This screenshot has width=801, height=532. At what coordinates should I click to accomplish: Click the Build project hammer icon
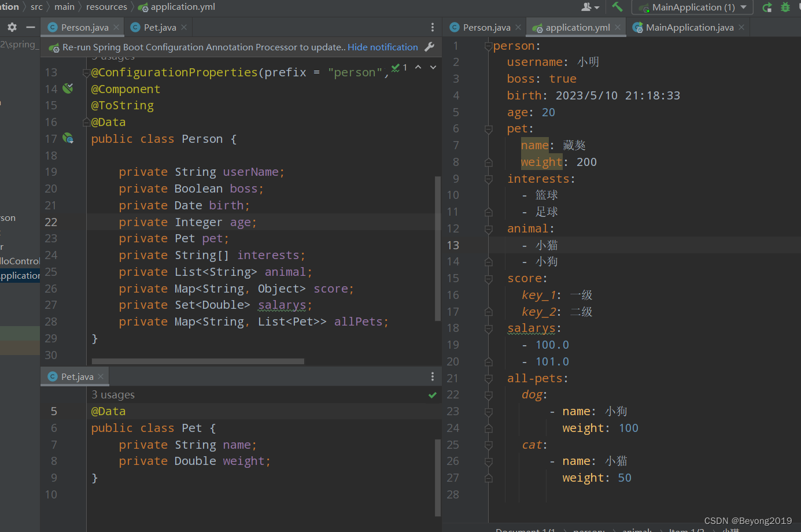coord(617,7)
